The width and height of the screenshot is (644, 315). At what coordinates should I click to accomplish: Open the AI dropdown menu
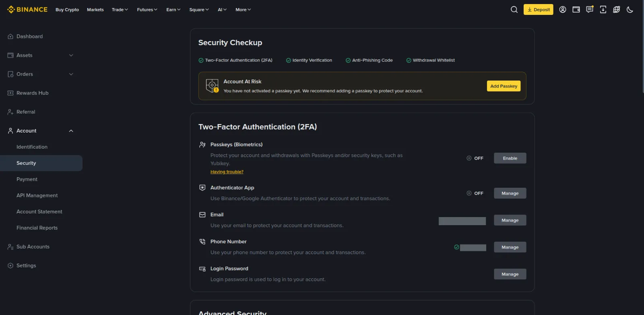(x=222, y=10)
